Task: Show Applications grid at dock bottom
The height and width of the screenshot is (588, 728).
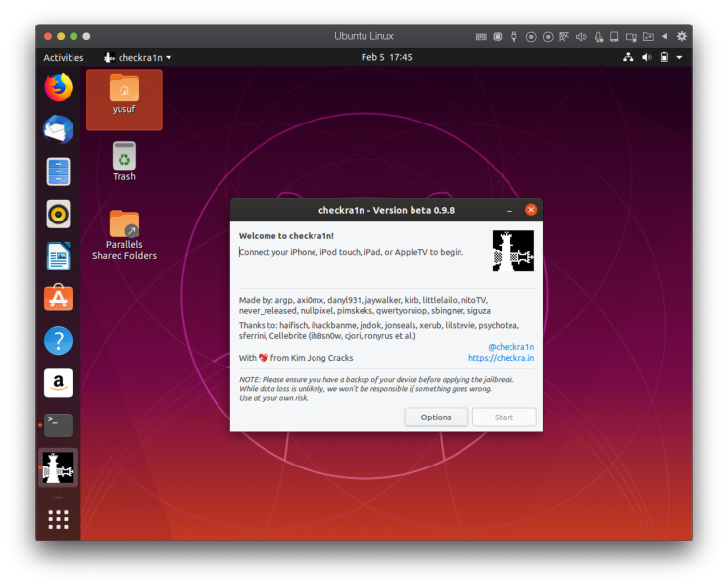Action: 58,517
